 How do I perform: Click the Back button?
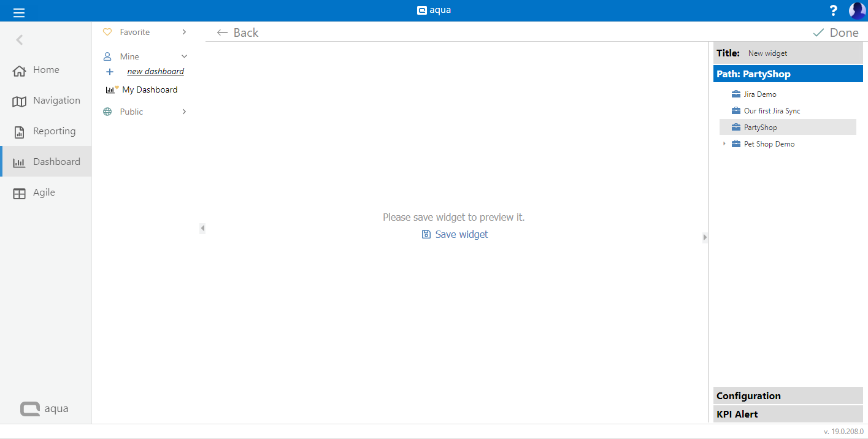tap(238, 32)
